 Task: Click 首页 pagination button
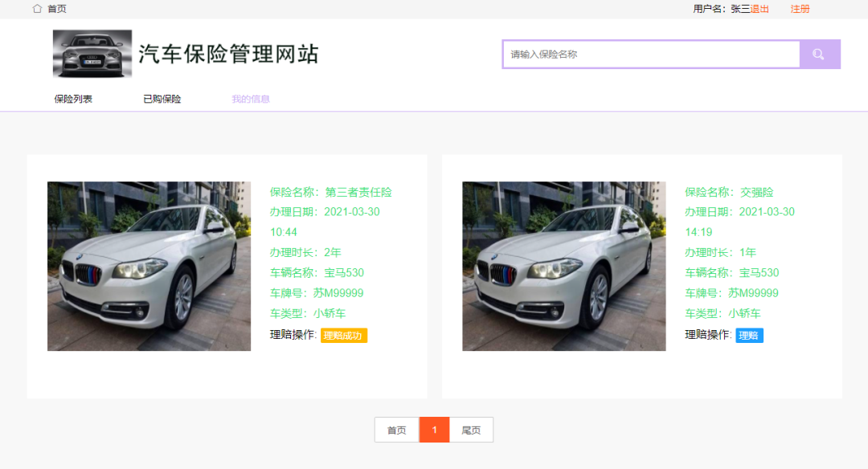[x=396, y=430]
